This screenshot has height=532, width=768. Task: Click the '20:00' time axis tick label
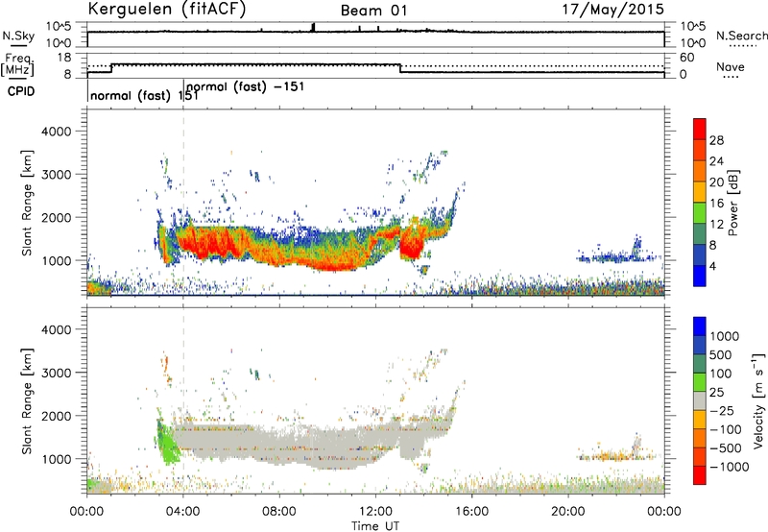point(567,512)
